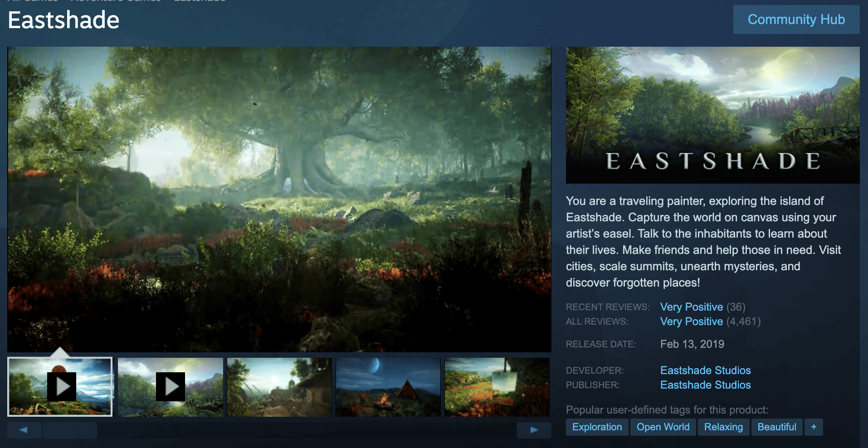Click the main forest trailer video
The width and height of the screenshot is (868, 448).
(279, 200)
